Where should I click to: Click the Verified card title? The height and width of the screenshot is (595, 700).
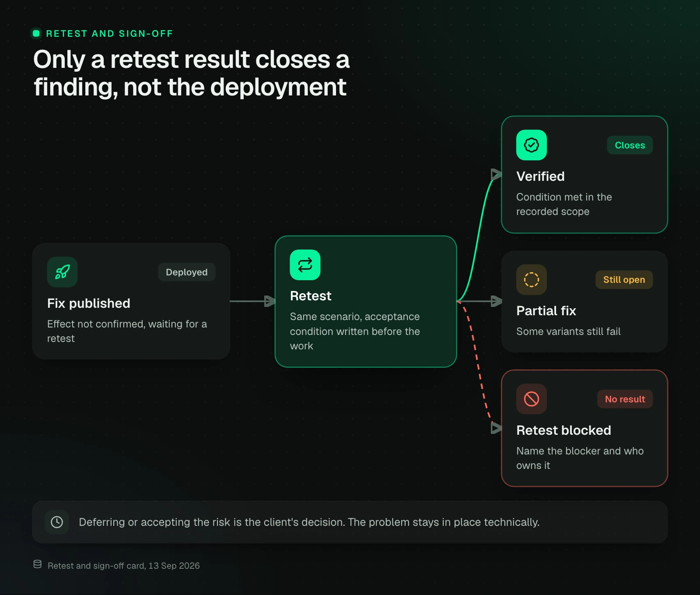pyautogui.click(x=540, y=176)
